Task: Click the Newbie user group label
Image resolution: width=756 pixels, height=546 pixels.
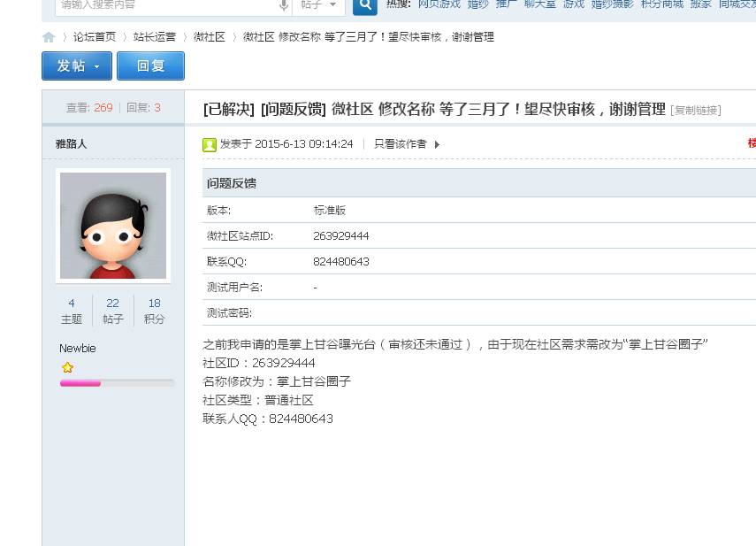Action: point(78,349)
